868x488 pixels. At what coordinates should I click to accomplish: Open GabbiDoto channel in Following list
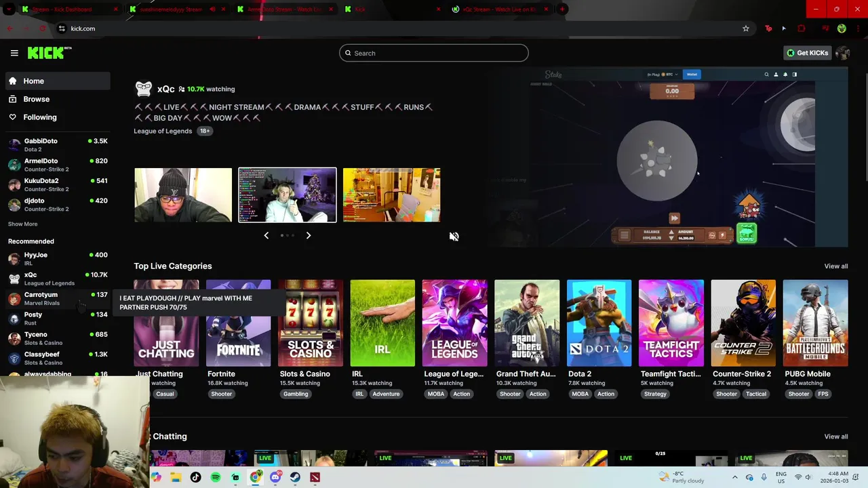(x=58, y=144)
